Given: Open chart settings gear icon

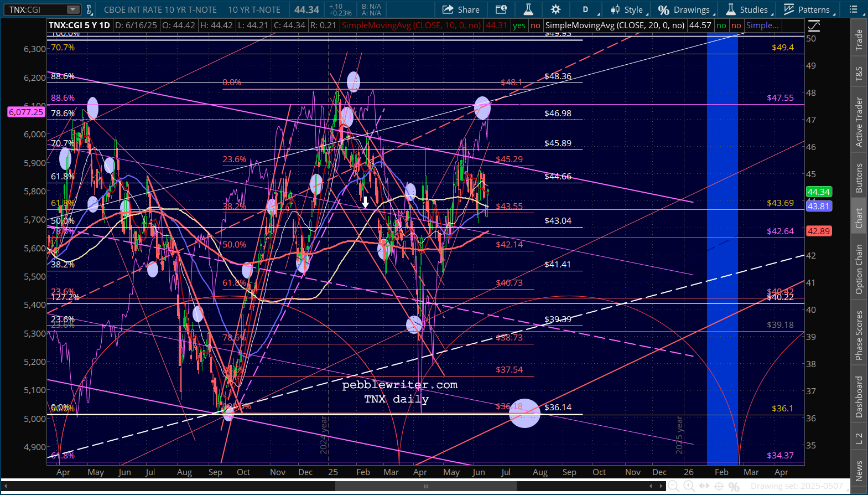Looking at the screenshot, I should (555, 9).
